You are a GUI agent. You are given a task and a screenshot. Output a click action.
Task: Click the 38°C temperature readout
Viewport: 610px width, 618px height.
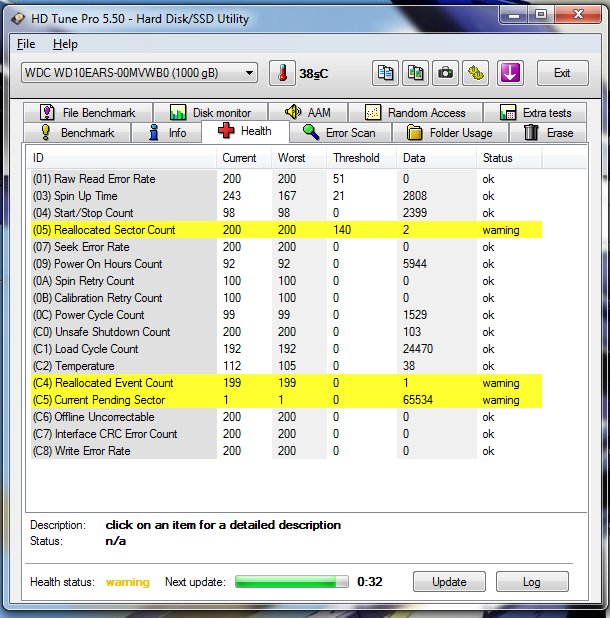pos(314,74)
